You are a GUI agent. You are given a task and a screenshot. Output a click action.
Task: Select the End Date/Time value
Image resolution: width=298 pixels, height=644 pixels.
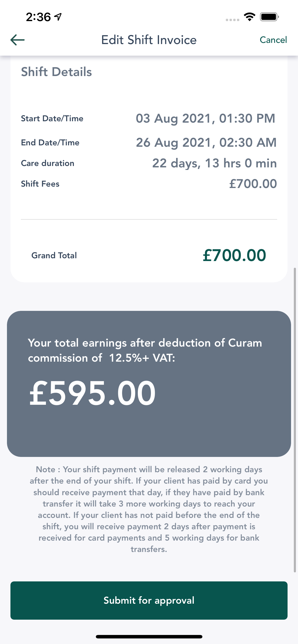(x=206, y=143)
